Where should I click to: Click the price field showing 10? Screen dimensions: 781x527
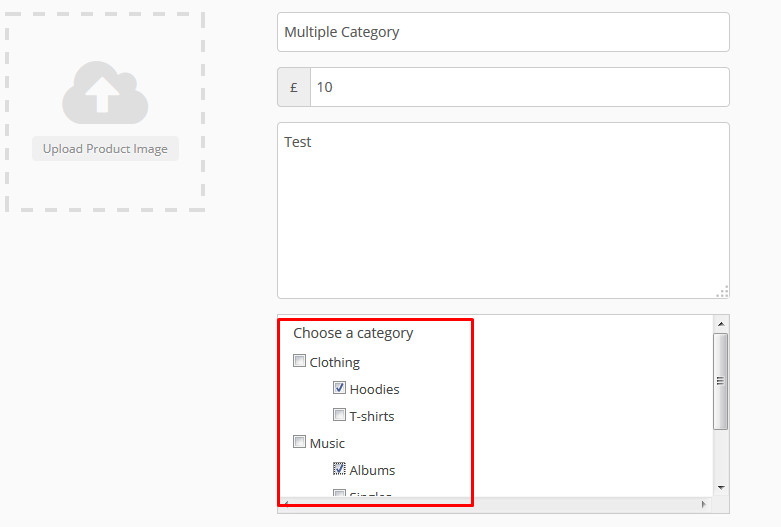[519, 87]
